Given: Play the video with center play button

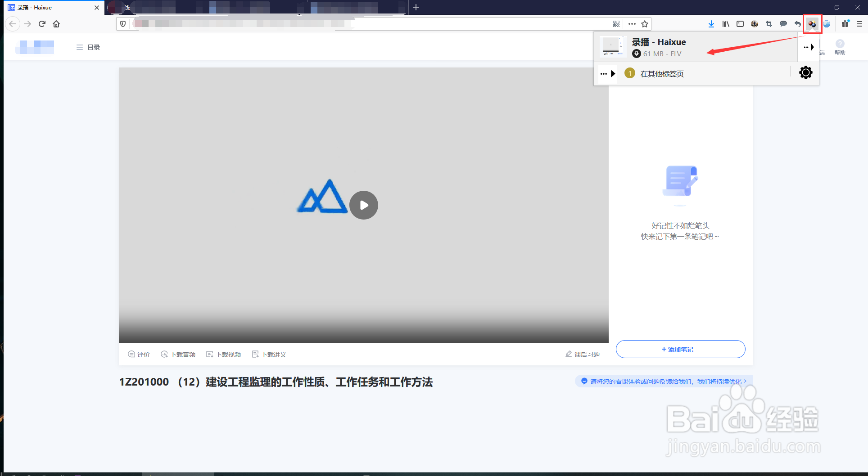Looking at the screenshot, I should coord(364,205).
